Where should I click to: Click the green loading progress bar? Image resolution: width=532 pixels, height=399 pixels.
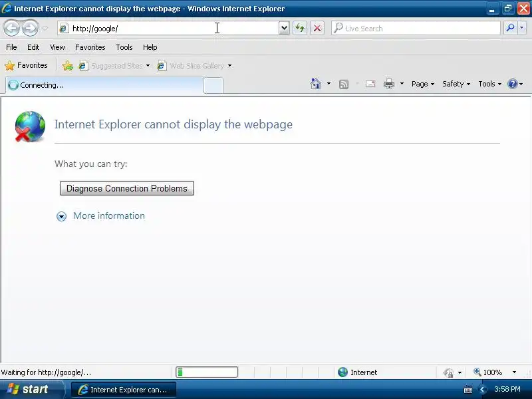[207, 372]
